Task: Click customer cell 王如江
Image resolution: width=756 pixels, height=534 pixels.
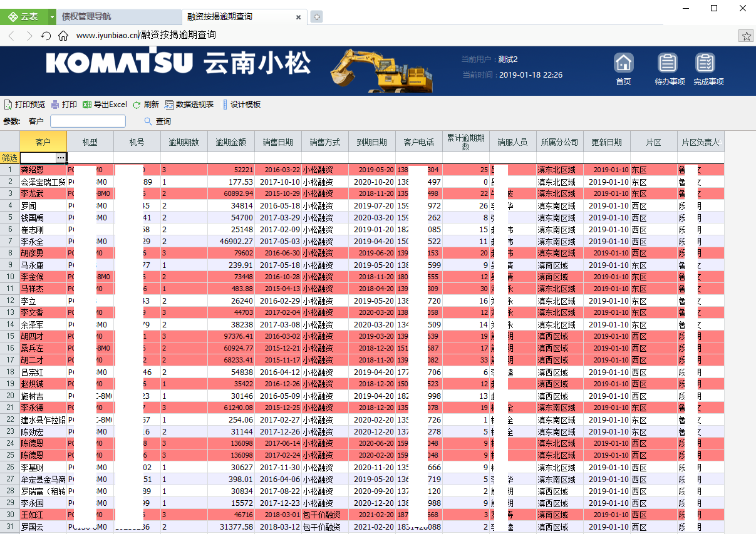Action: click(43, 515)
